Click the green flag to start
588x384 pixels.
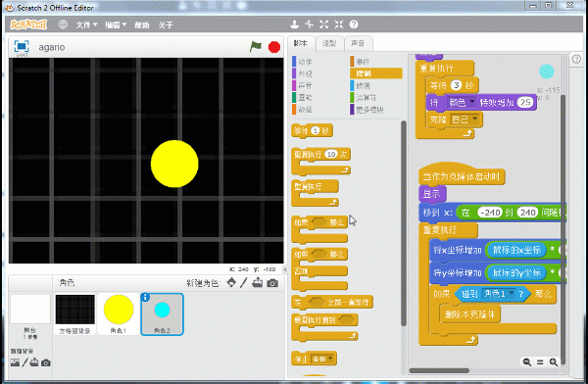click(256, 47)
